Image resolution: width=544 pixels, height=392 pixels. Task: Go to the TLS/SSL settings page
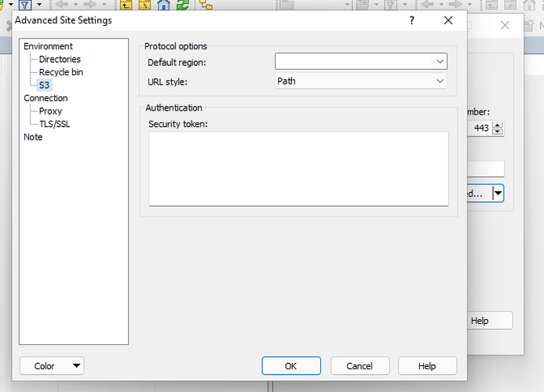click(55, 124)
